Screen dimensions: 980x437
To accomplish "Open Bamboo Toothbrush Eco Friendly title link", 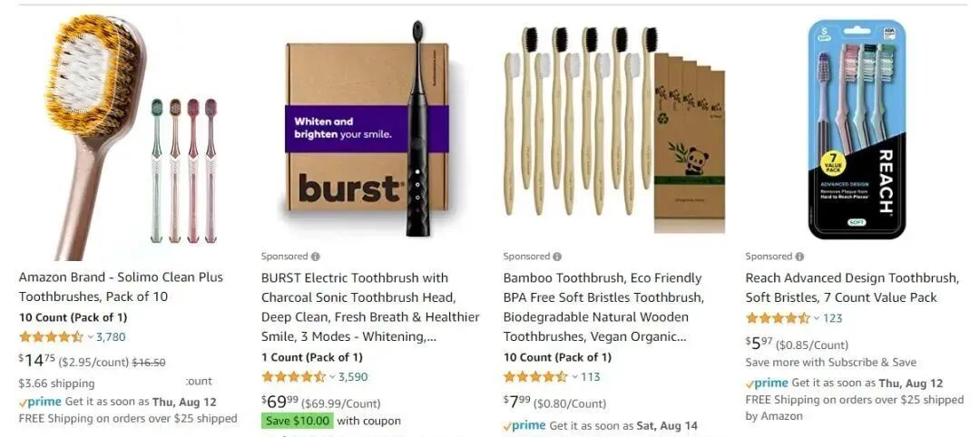I will [603, 307].
